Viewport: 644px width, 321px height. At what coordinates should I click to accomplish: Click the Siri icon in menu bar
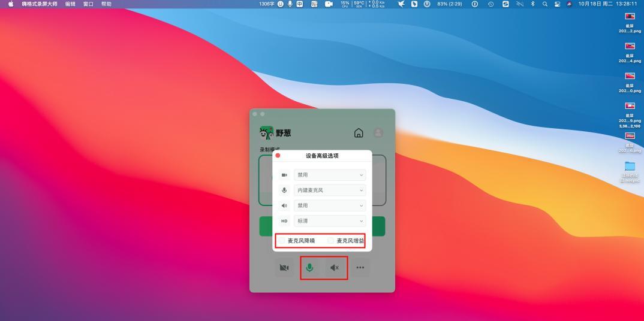[569, 4]
